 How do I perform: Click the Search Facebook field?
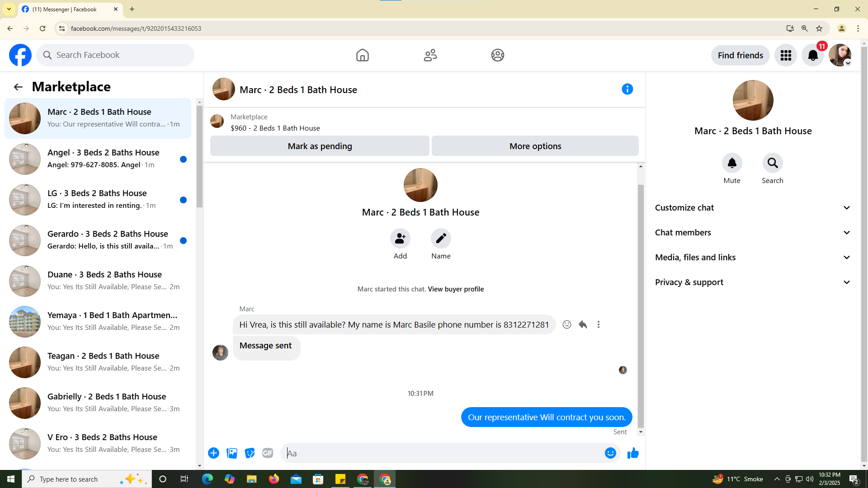(115, 55)
